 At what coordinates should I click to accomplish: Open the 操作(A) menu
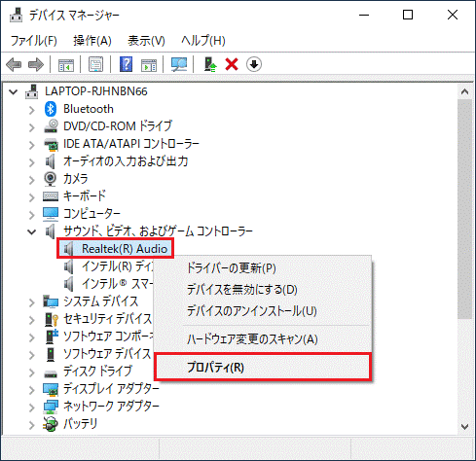[92, 41]
